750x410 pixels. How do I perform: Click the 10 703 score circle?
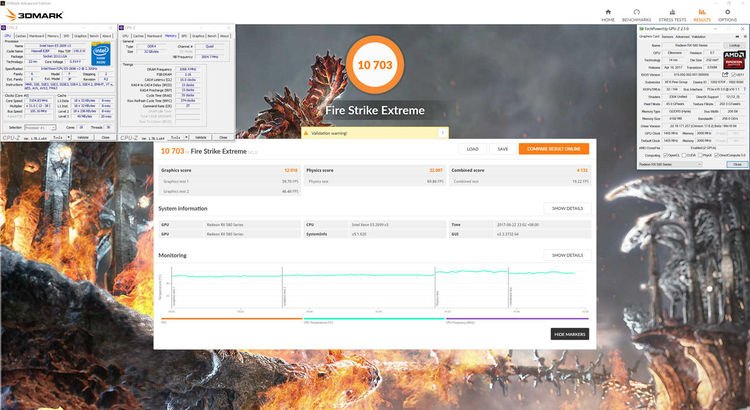coord(375,65)
